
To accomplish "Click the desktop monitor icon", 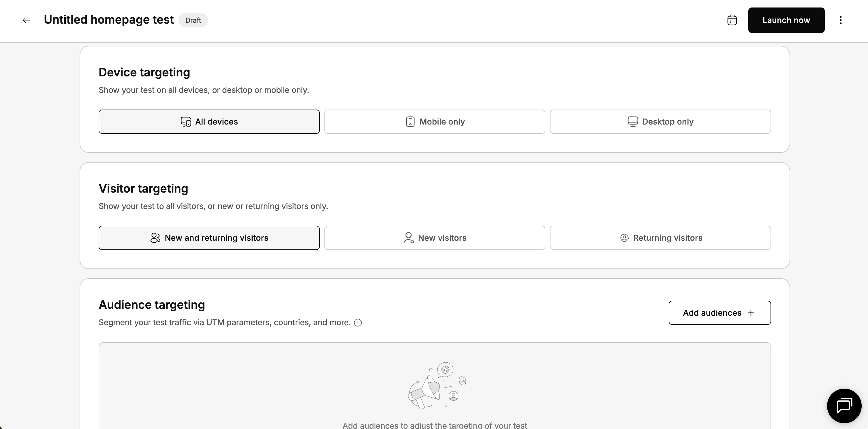I will coord(632,122).
